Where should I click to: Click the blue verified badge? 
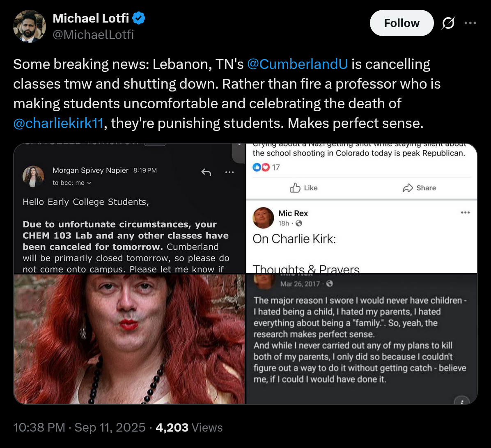(139, 18)
